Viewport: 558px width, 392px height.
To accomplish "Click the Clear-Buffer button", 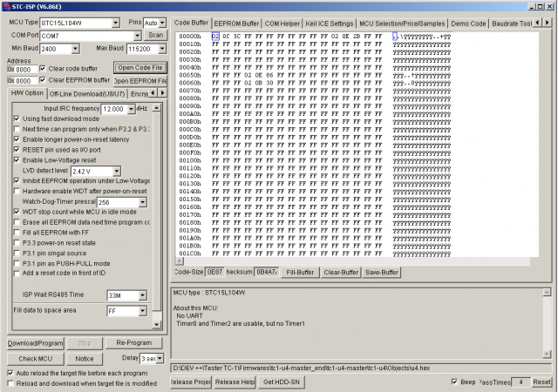I will (341, 273).
